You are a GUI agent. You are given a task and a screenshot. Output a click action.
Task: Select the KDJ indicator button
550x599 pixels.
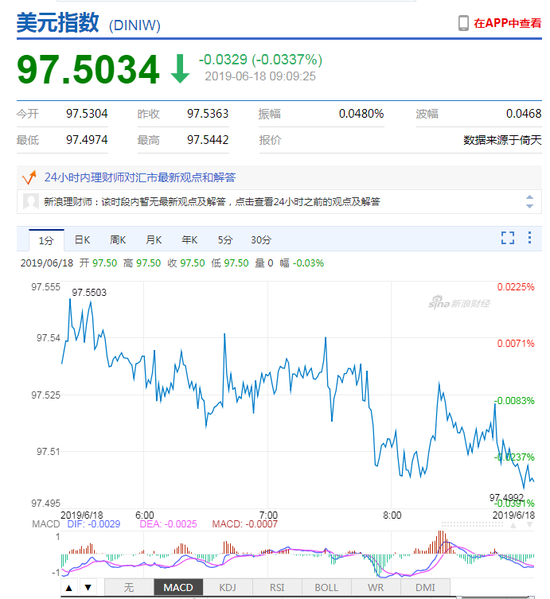[x=228, y=588]
